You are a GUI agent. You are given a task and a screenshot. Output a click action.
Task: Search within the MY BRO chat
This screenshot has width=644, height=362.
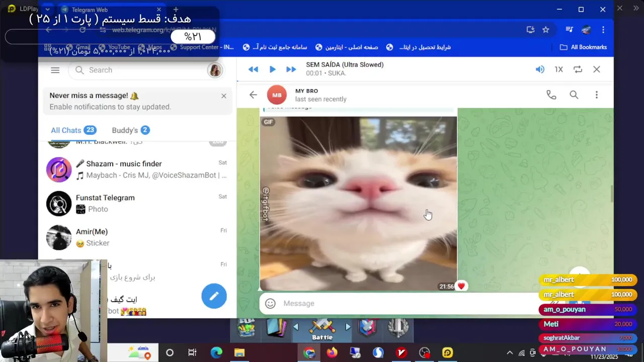click(x=574, y=95)
